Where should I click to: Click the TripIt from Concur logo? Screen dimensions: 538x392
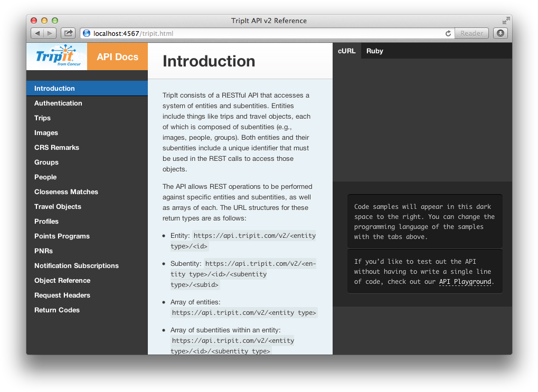(x=57, y=56)
